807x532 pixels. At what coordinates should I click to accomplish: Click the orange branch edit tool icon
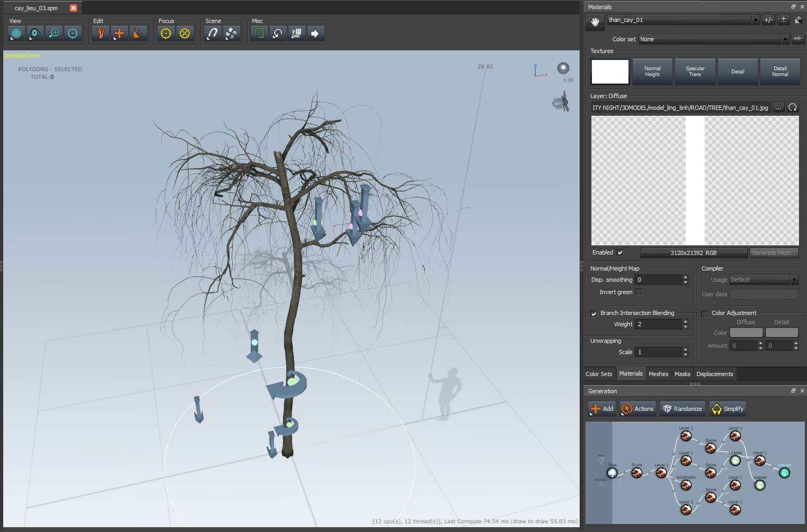pos(100,33)
